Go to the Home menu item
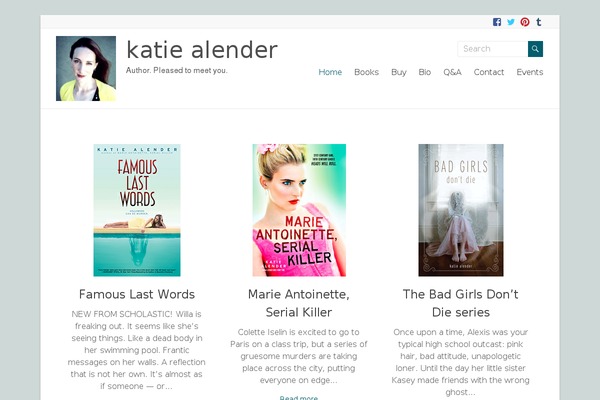 click(330, 72)
